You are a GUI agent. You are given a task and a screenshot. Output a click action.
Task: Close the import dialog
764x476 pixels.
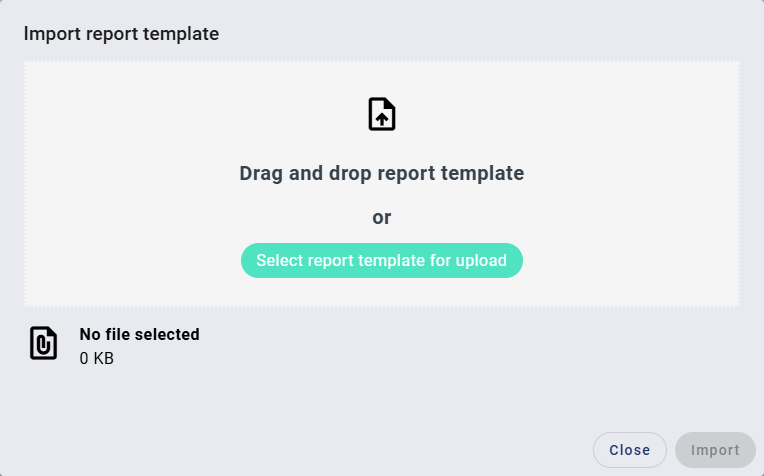click(x=629, y=450)
